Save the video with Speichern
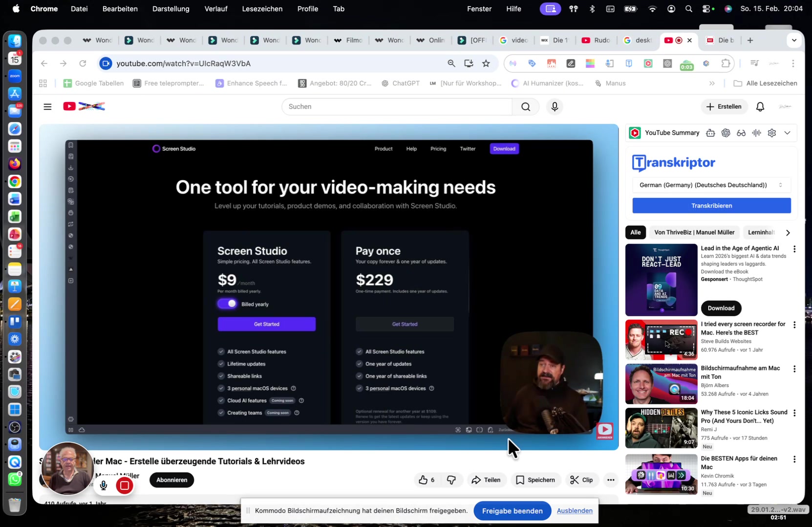 pos(535,480)
